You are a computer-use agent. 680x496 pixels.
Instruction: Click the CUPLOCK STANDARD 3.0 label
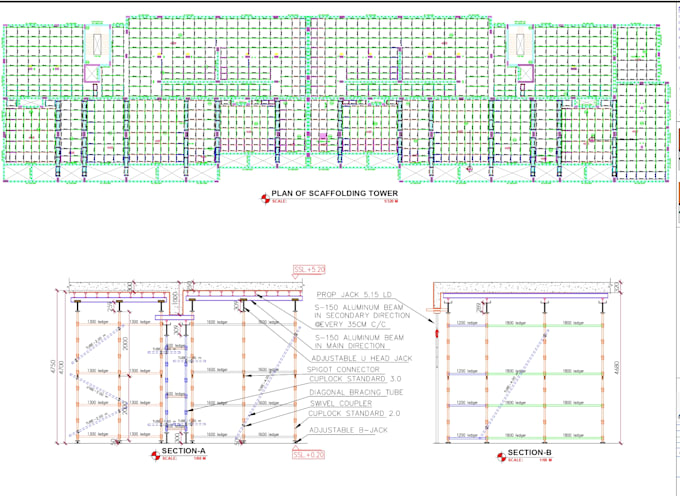point(355,379)
